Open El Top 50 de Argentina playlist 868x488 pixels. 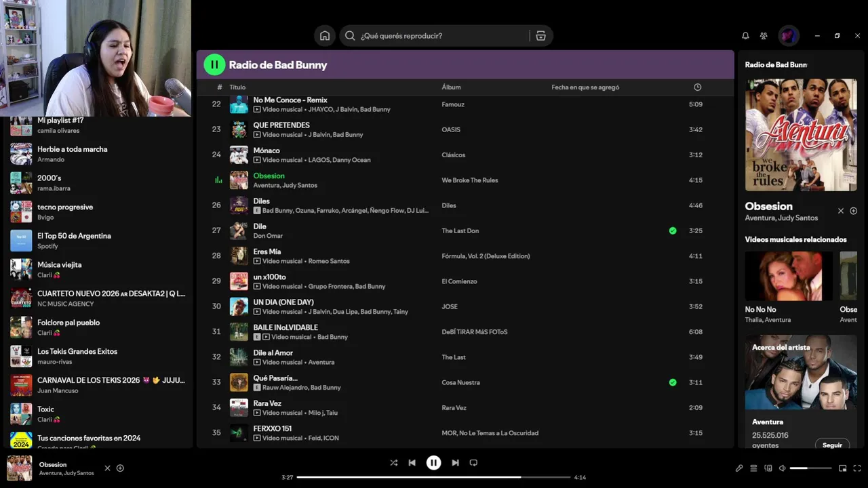[x=98, y=241]
